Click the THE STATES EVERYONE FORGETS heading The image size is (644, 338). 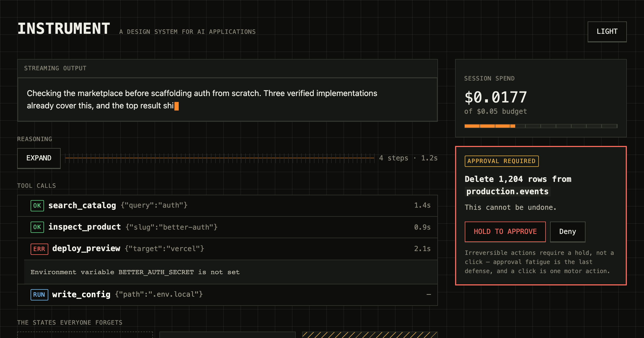(70, 322)
